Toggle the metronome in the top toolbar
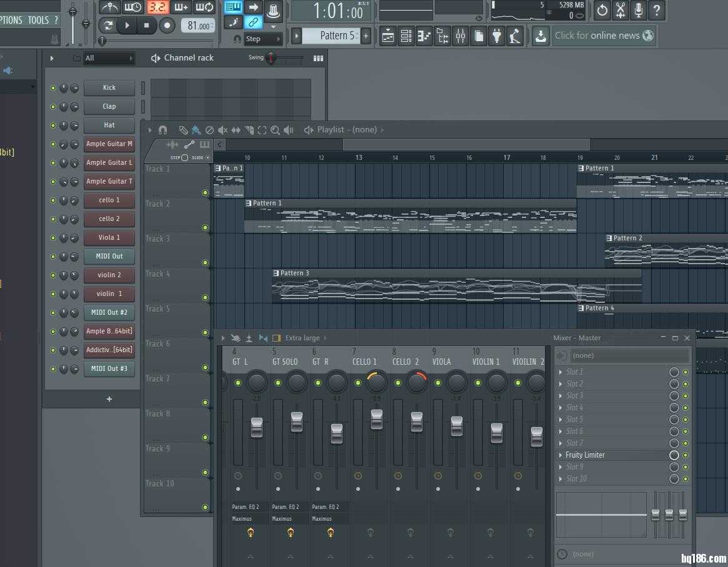 coord(110,7)
